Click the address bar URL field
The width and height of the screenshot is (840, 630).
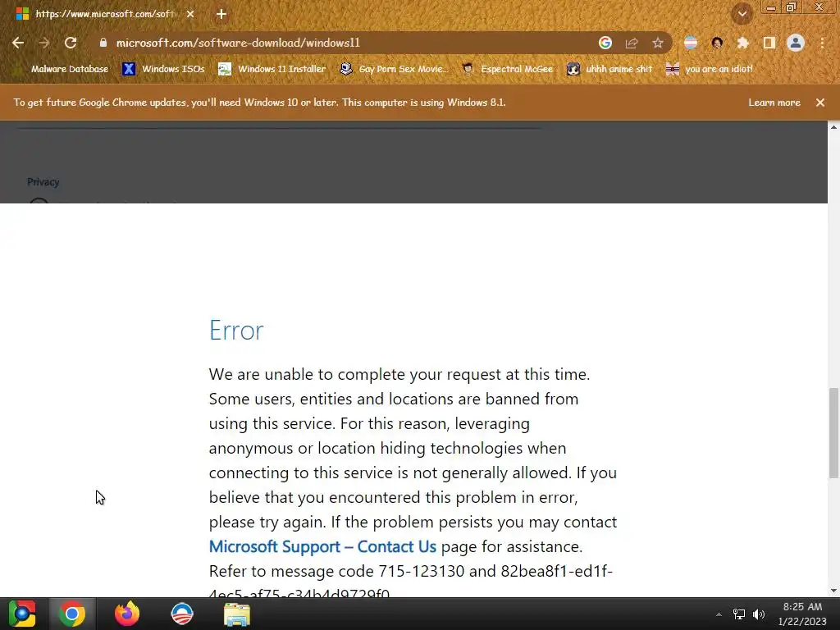pyautogui.click(x=343, y=43)
